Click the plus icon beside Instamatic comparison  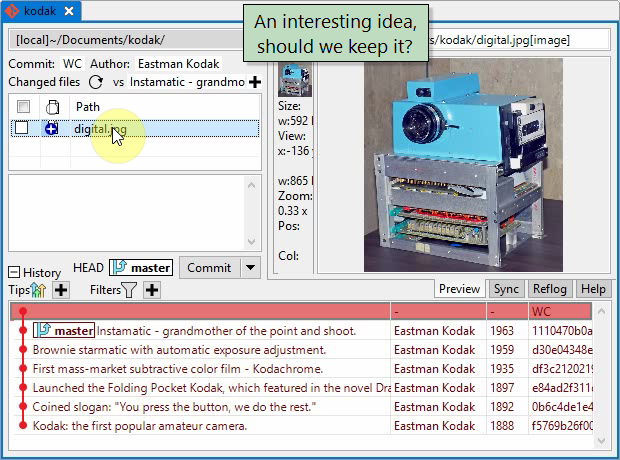255,82
